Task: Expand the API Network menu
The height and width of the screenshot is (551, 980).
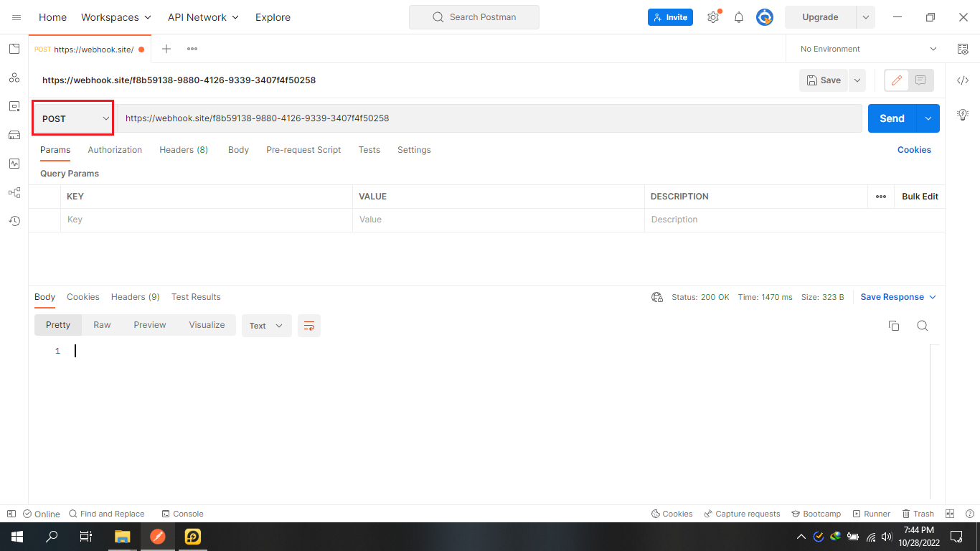Action: 204,17
